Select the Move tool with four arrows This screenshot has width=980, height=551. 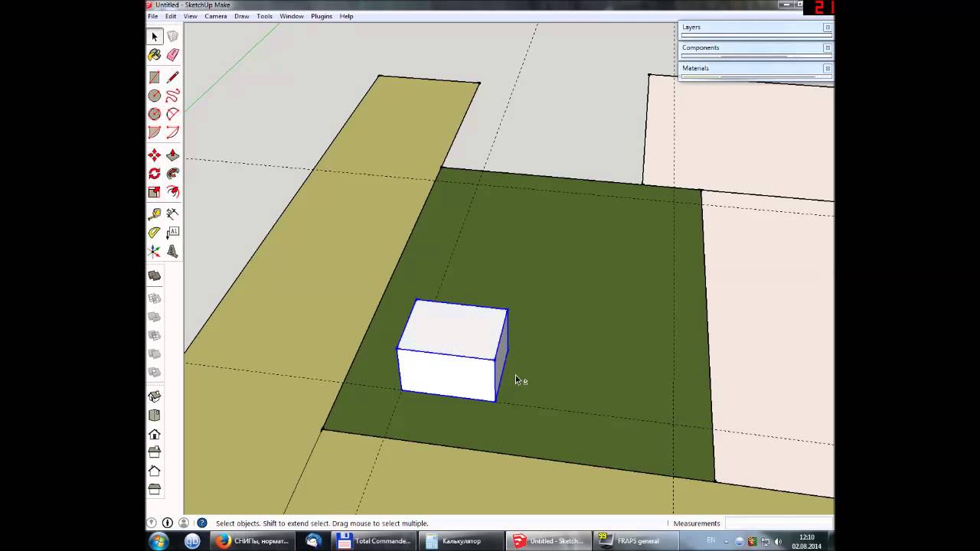coord(155,155)
